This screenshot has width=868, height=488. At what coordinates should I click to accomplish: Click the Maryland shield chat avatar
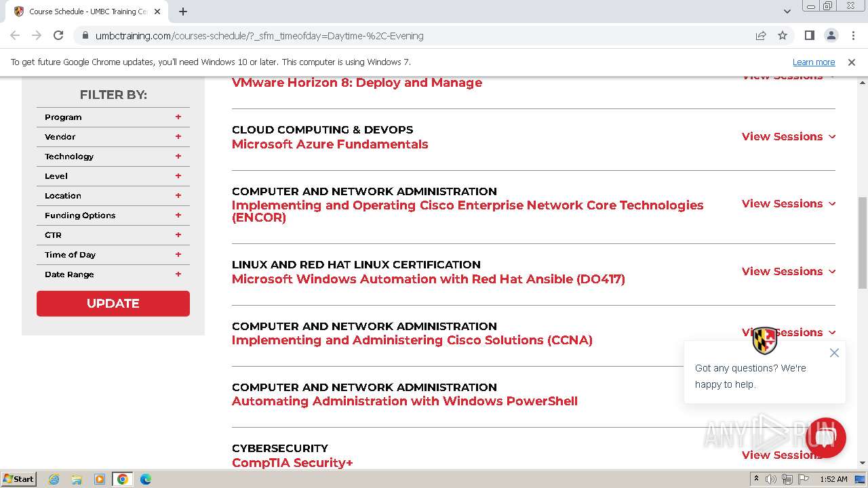point(765,340)
